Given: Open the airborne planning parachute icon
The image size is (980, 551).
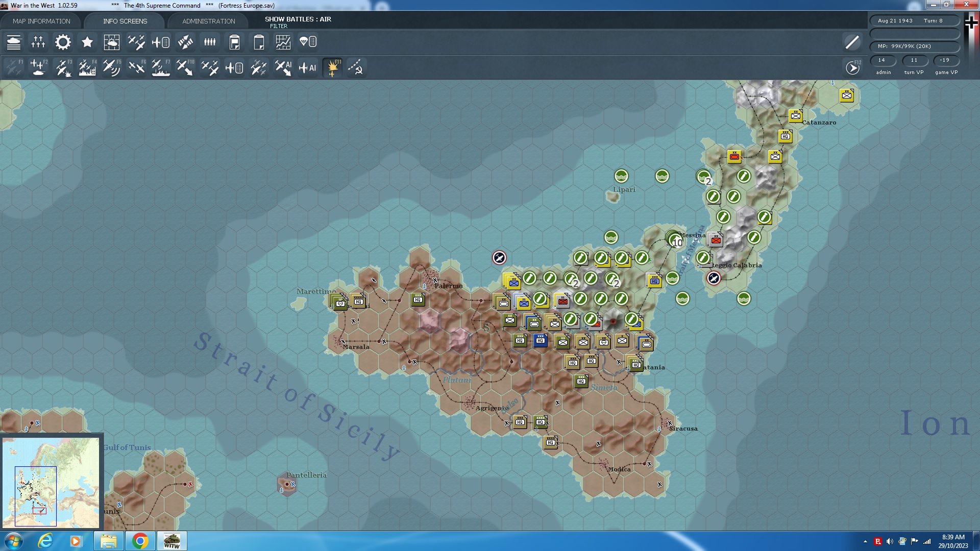Looking at the screenshot, I should (x=308, y=42).
